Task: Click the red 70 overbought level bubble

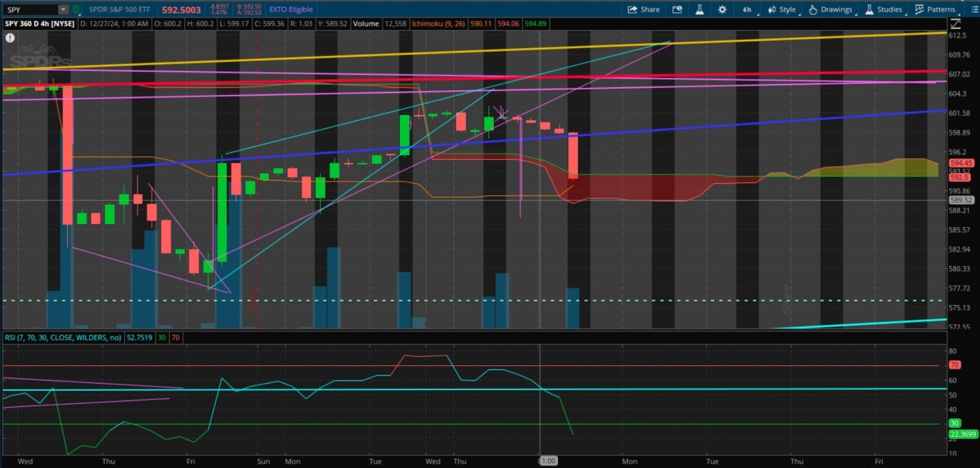Action: tap(954, 364)
